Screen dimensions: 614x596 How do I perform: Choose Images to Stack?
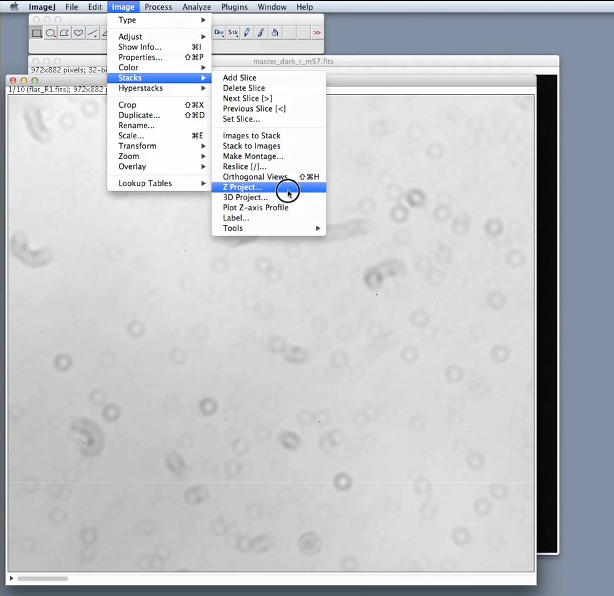pyautogui.click(x=269, y=135)
